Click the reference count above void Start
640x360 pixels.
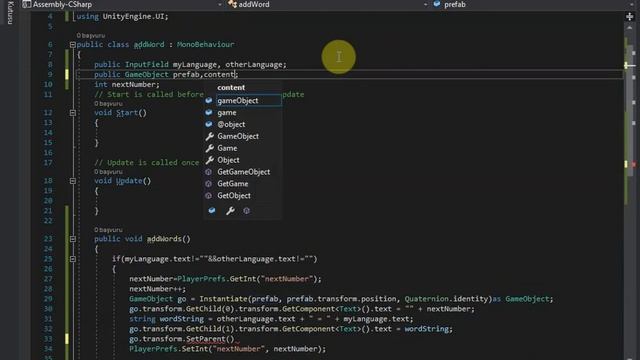point(108,104)
